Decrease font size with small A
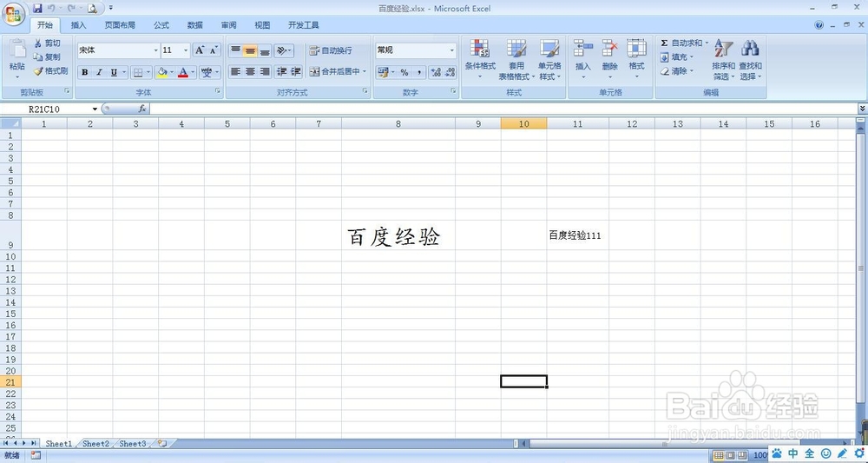This screenshot has height=463, width=868. click(x=214, y=50)
